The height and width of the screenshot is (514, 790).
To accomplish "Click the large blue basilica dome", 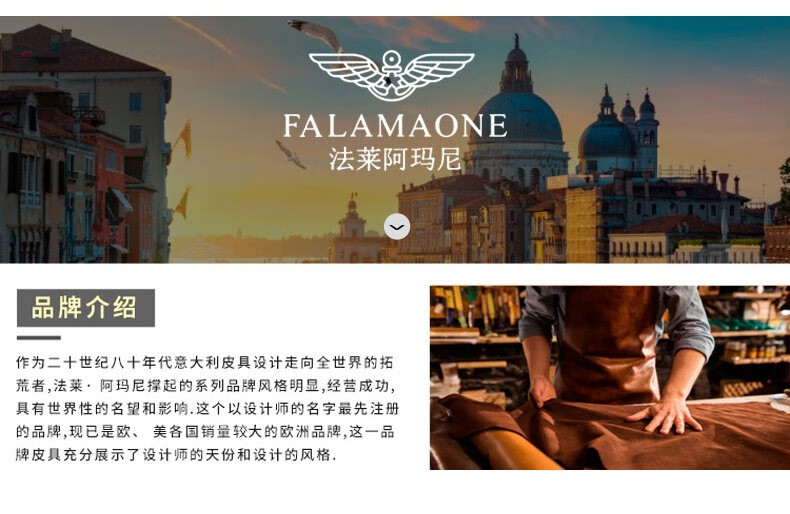I will pos(518,116).
